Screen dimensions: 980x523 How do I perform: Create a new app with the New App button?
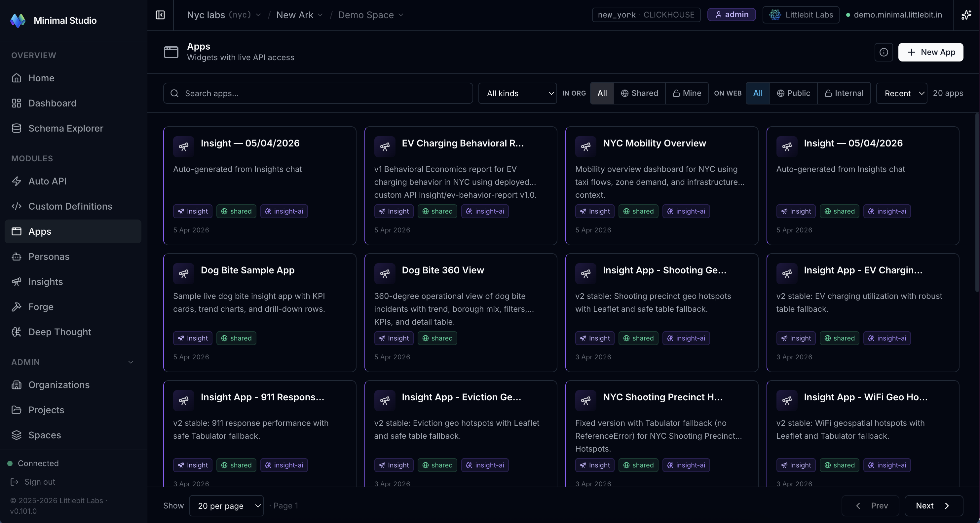pos(930,52)
